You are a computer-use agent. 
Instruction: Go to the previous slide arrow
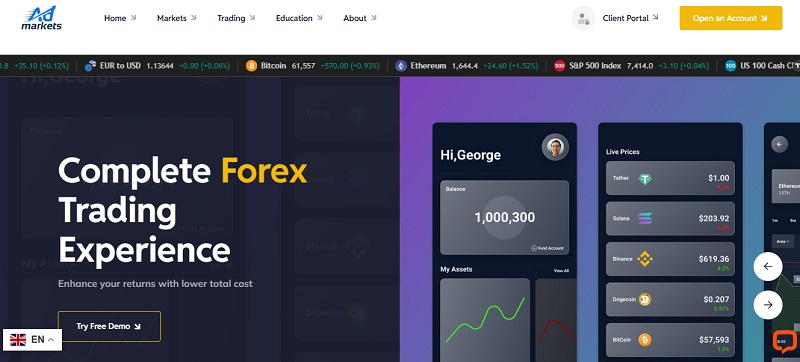click(x=768, y=266)
